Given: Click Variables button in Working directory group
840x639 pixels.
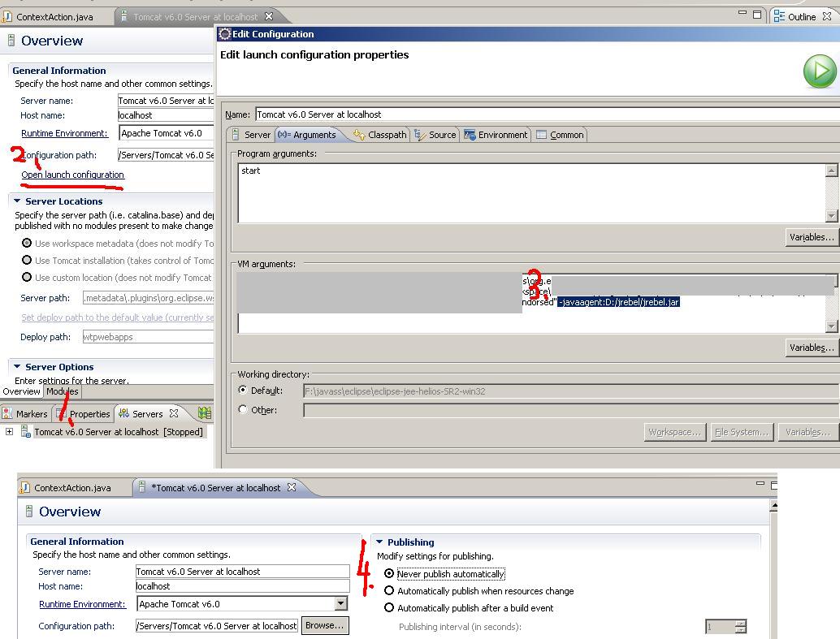Looking at the screenshot, I should (x=808, y=432).
